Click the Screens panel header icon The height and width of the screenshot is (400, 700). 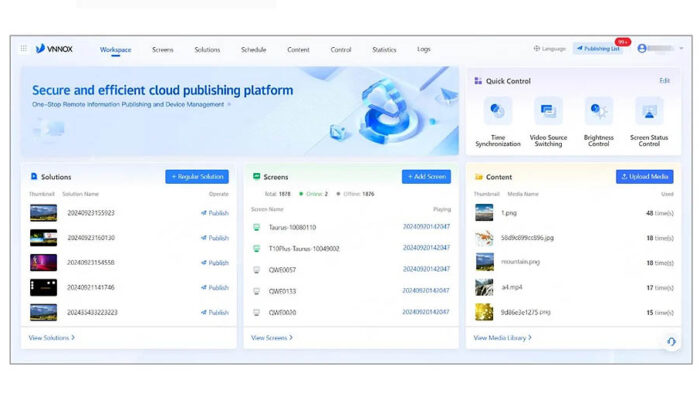coord(257,177)
